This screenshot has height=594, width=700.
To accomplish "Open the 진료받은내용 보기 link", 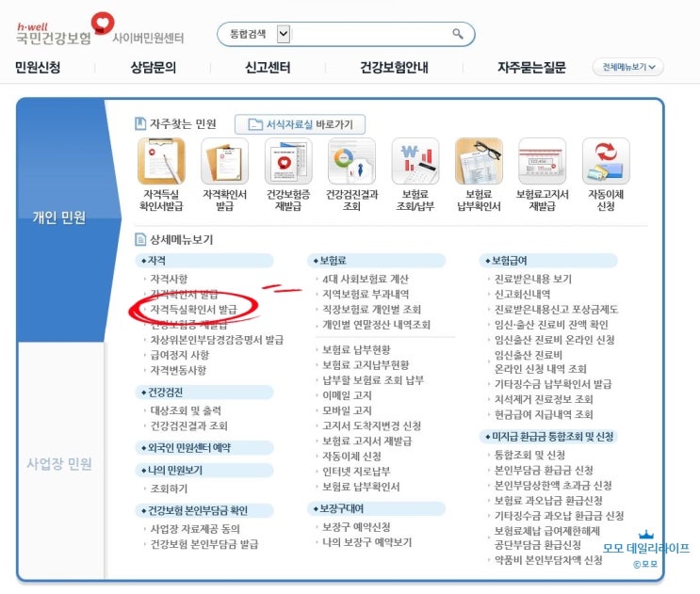I will coord(533,279).
